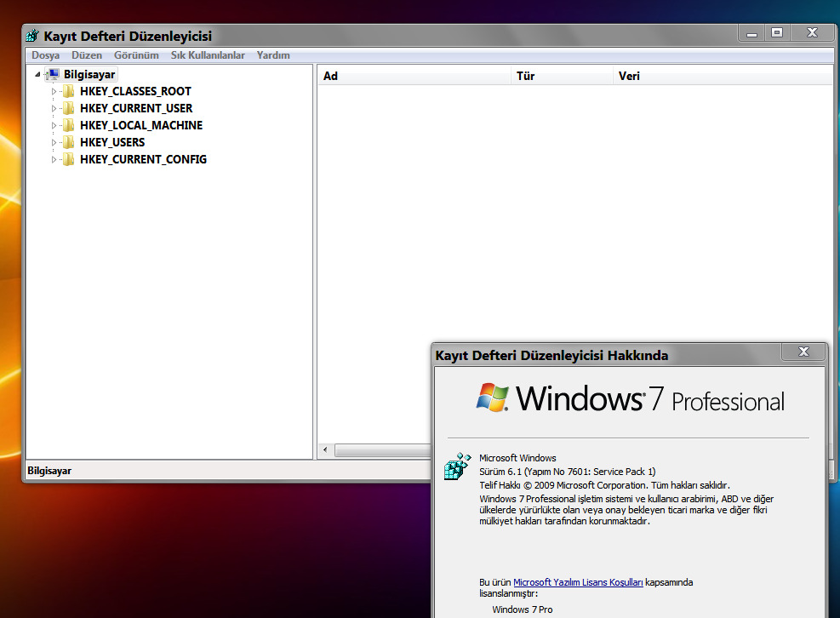This screenshot has height=618, width=840.
Task: Click the HKEY_CURRENT_USER folder icon
Action: click(69, 109)
